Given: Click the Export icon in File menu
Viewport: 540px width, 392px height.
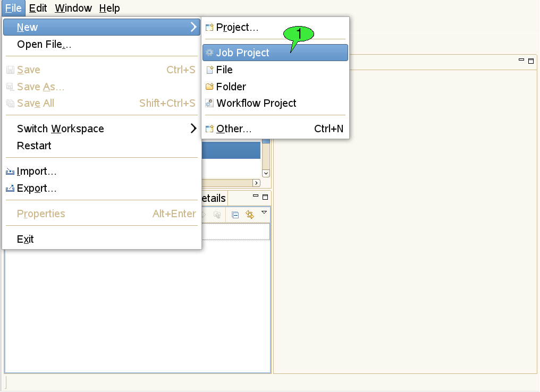Looking at the screenshot, I should [x=10, y=189].
